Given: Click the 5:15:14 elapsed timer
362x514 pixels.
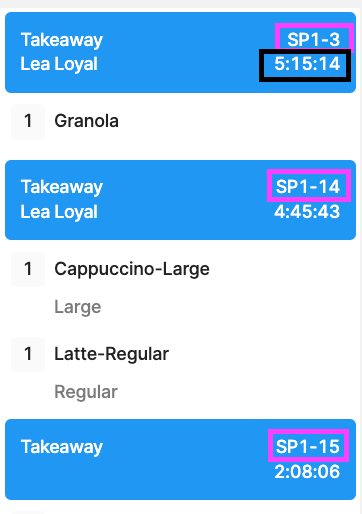Looking at the screenshot, I should point(307,64).
